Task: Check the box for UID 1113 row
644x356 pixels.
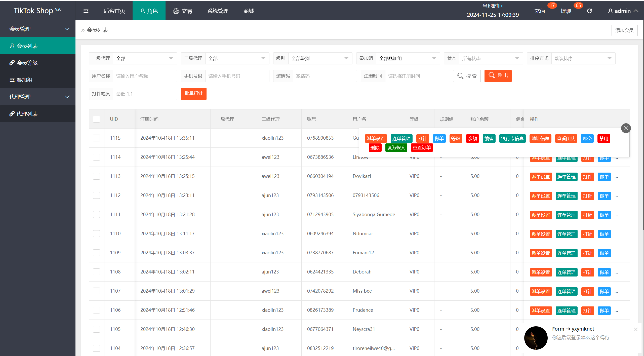Action: [x=97, y=176]
